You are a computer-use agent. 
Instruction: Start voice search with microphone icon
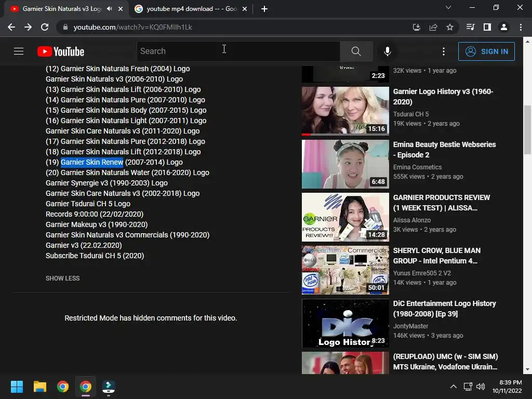click(x=387, y=51)
